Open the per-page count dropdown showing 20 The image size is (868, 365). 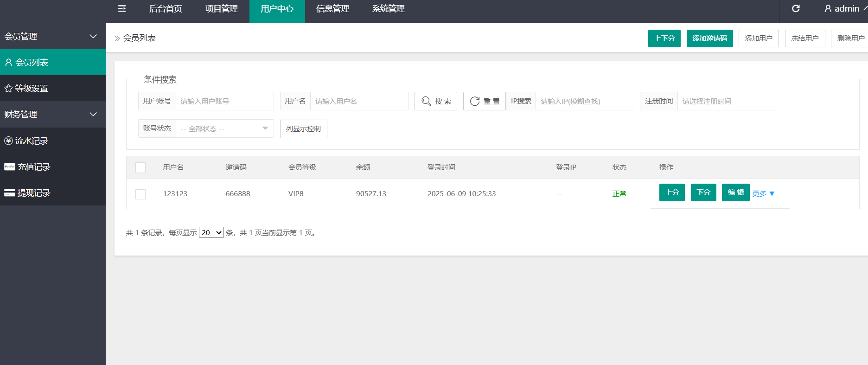point(211,232)
